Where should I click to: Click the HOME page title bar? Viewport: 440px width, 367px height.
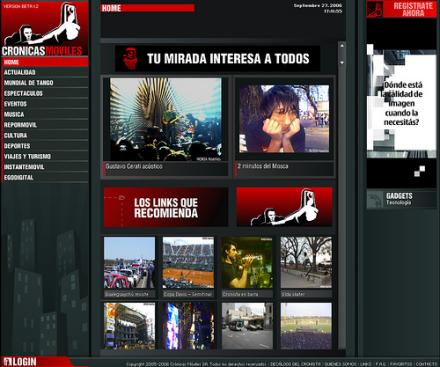(x=147, y=8)
